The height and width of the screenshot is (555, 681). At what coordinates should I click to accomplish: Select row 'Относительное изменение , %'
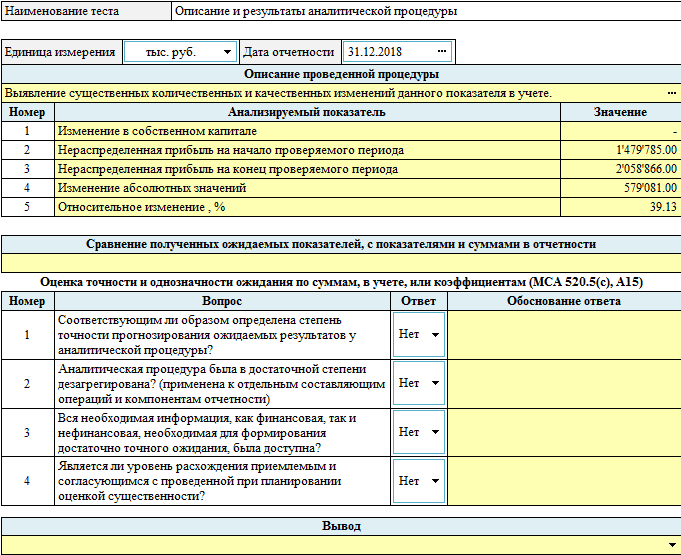click(x=307, y=207)
